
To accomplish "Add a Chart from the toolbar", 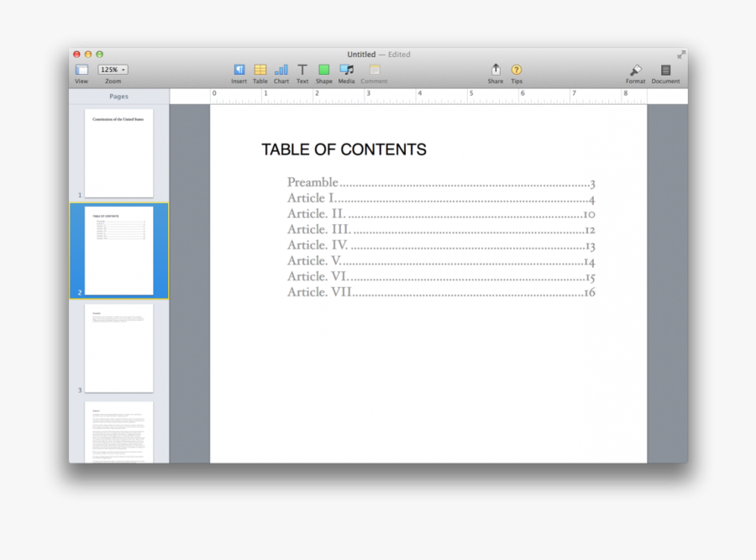I will point(281,71).
